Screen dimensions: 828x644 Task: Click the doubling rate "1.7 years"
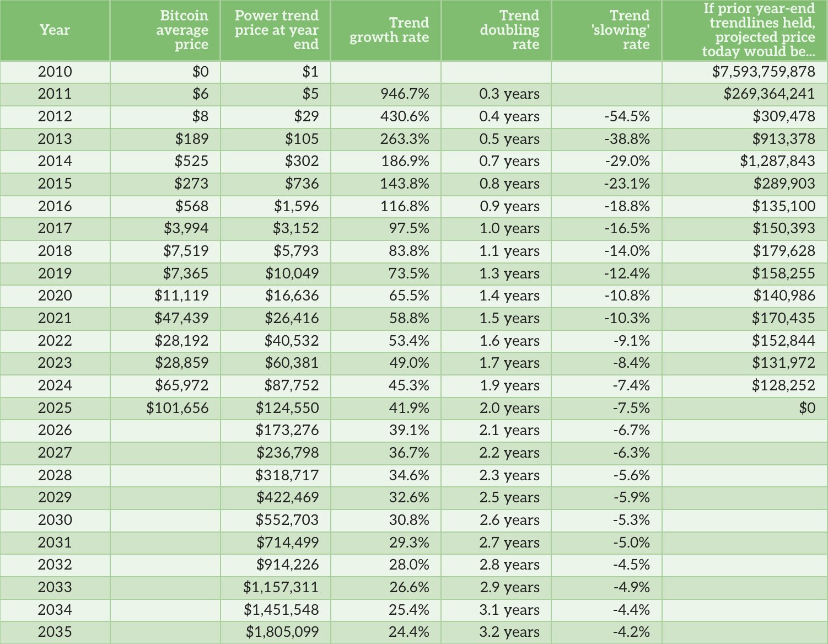point(509,363)
